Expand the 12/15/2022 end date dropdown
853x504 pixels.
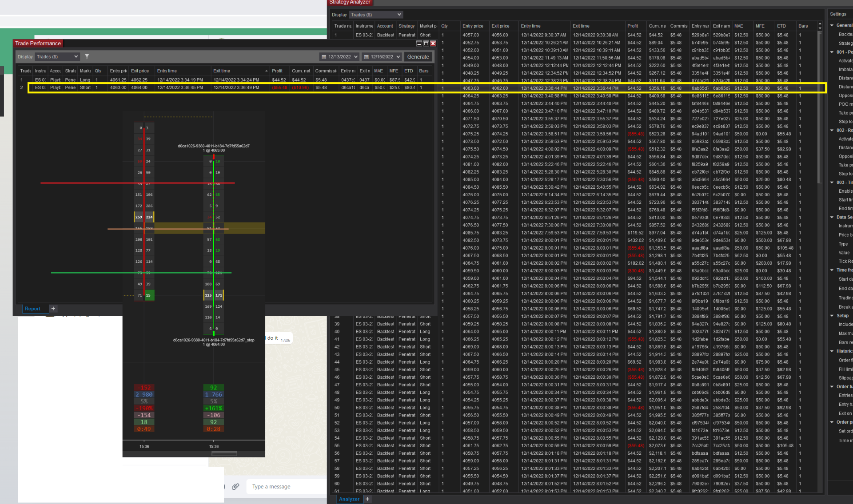tap(398, 57)
